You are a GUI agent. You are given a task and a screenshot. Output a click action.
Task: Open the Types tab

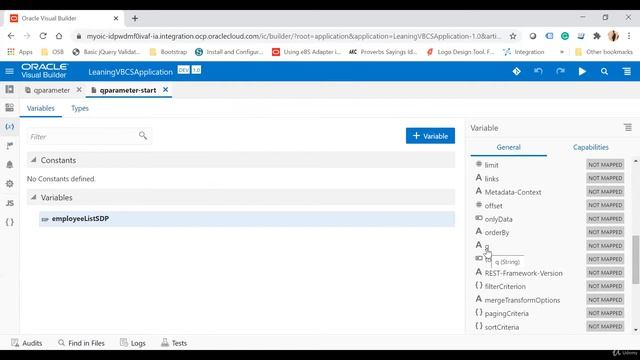(x=80, y=108)
